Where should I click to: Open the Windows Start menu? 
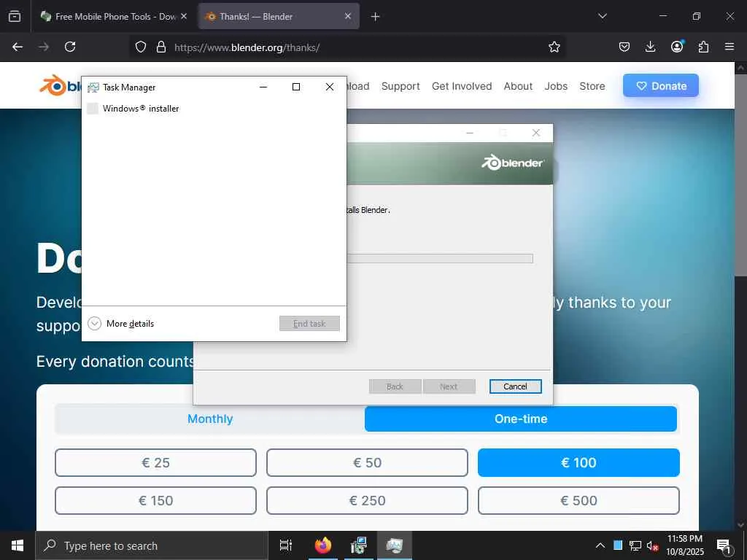(x=18, y=545)
